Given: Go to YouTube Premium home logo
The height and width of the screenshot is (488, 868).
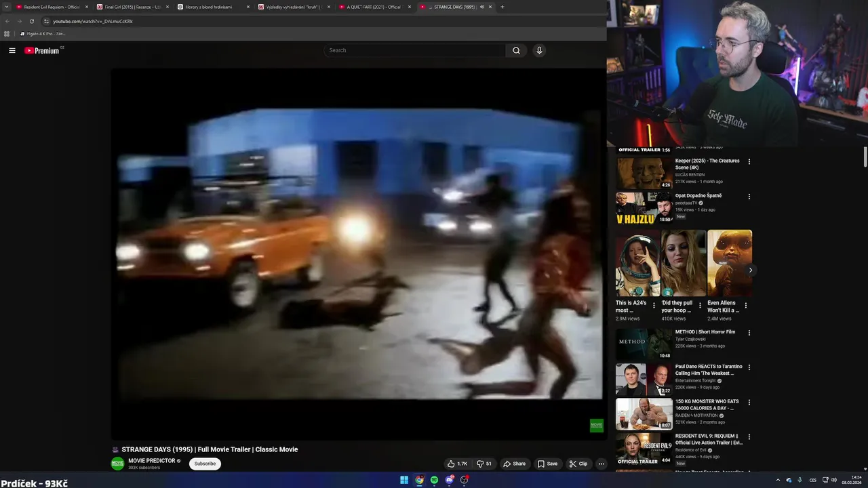Looking at the screenshot, I should click(43, 50).
